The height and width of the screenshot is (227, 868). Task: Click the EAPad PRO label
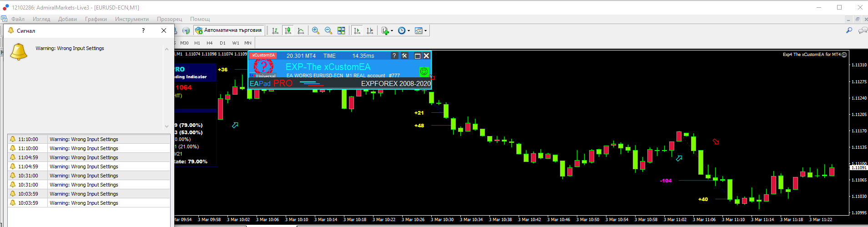tap(271, 83)
